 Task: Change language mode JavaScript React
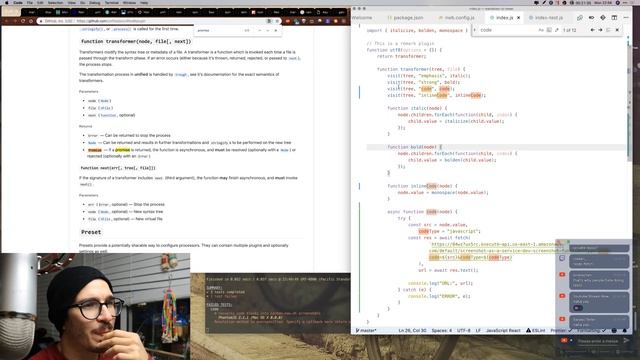click(503, 331)
